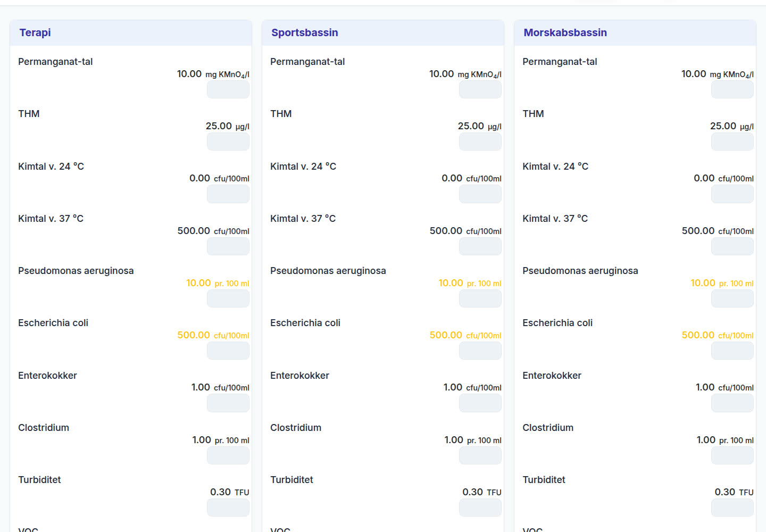Click Pseudomonas aeruginosa field in Sportsbassin
Image resolution: width=766 pixels, height=532 pixels.
[480, 298]
